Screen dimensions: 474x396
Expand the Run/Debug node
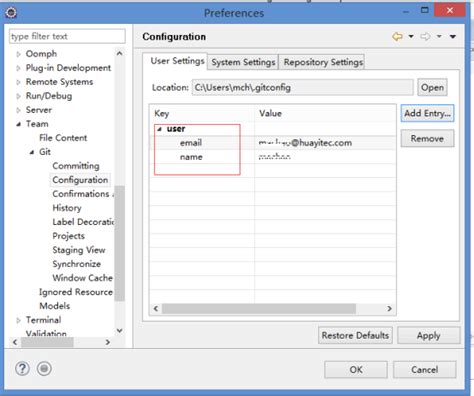pyautogui.click(x=18, y=96)
